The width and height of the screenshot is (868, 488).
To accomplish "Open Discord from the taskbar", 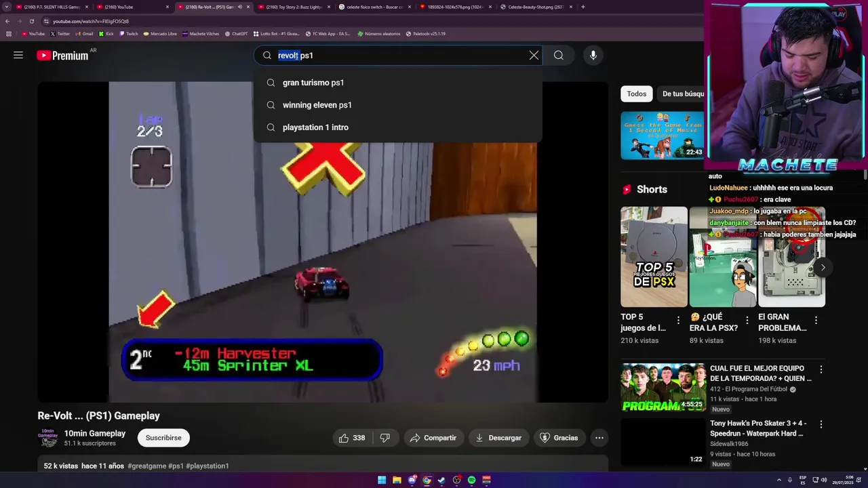I will (412, 480).
